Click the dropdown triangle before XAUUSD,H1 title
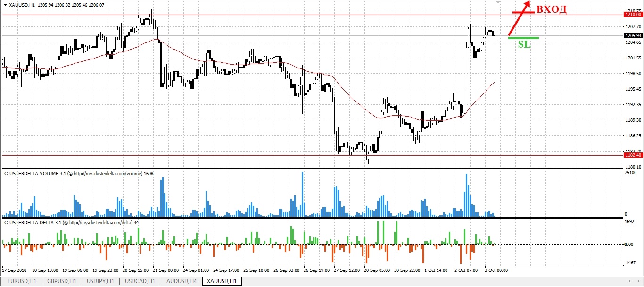Image resolution: width=644 pixels, height=287 pixels. click(5, 5)
